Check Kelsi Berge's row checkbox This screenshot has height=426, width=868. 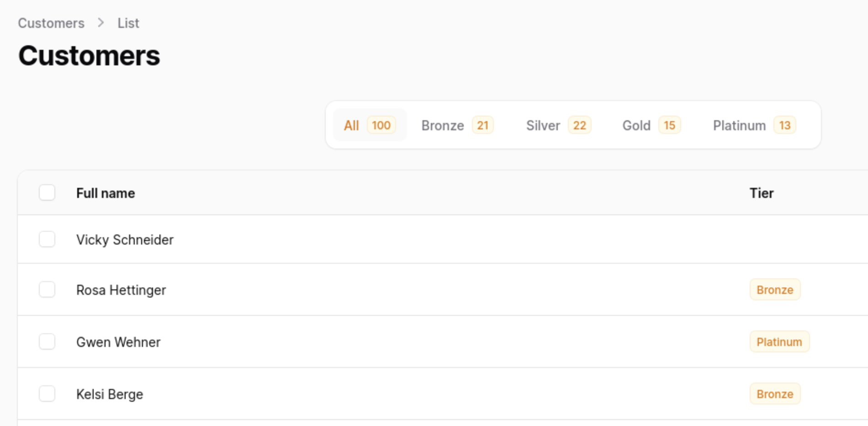click(47, 394)
